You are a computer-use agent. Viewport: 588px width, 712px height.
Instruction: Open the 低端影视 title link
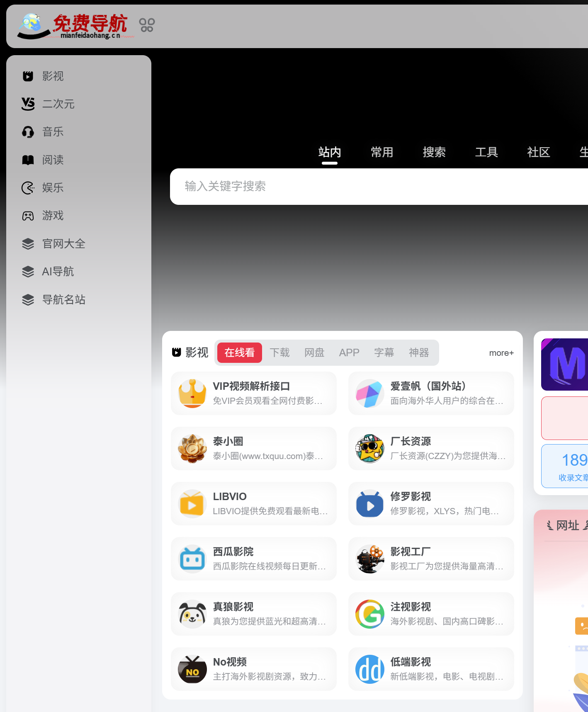coord(411,662)
